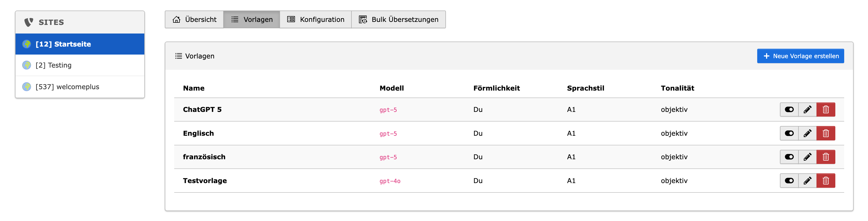Toggle the französisch template switch
868x221 pixels.
(789, 157)
